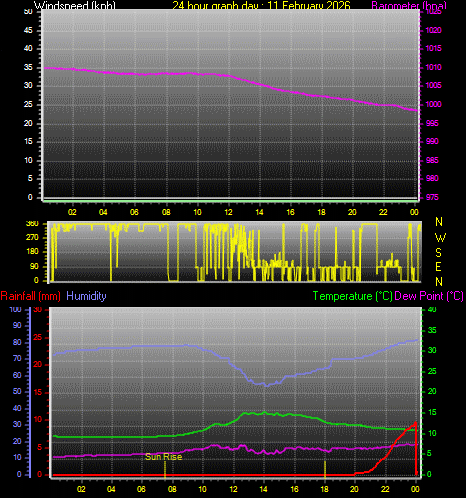Click the 45 value on windspeed axis
466x498 pixels.
click(x=28, y=30)
